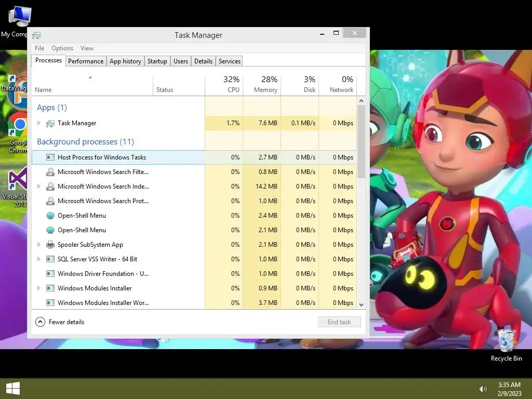532x399 pixels.
Task: Click the Fewer details label
Action: point(66,322)
